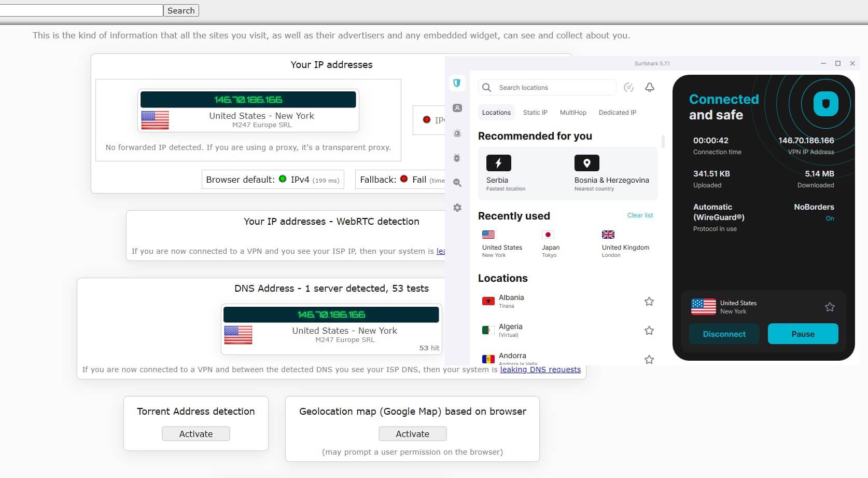Open the Surfshark Search sidebar icon
868x478 pixels.
tap(457, 183)
